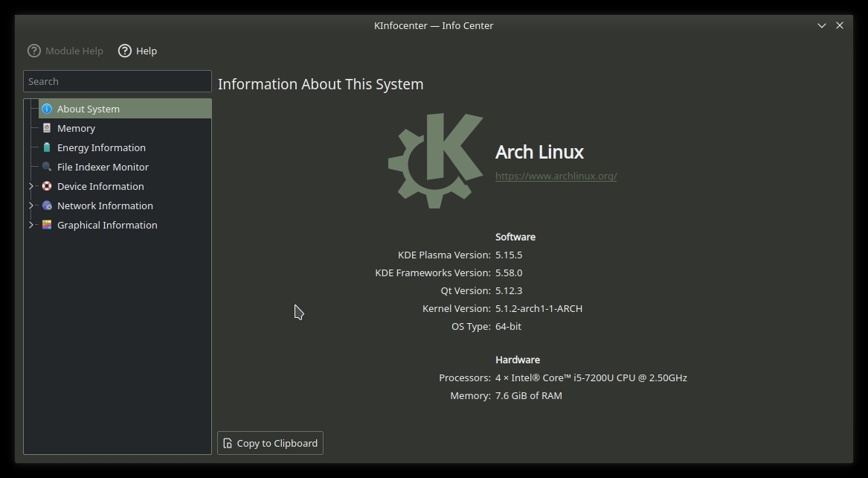
Task: Click the Graphical Information colored icon
Action: (47, 225)
